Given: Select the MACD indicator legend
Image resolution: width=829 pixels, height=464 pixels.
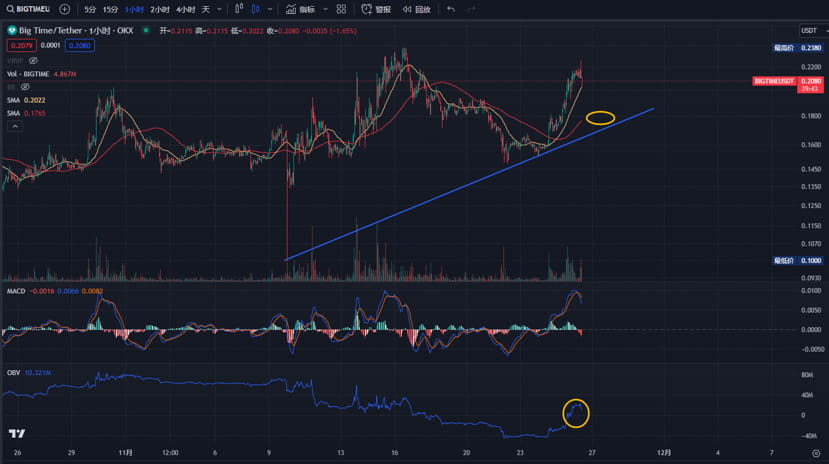Looking at the screenshot, I should coord(55,291).
